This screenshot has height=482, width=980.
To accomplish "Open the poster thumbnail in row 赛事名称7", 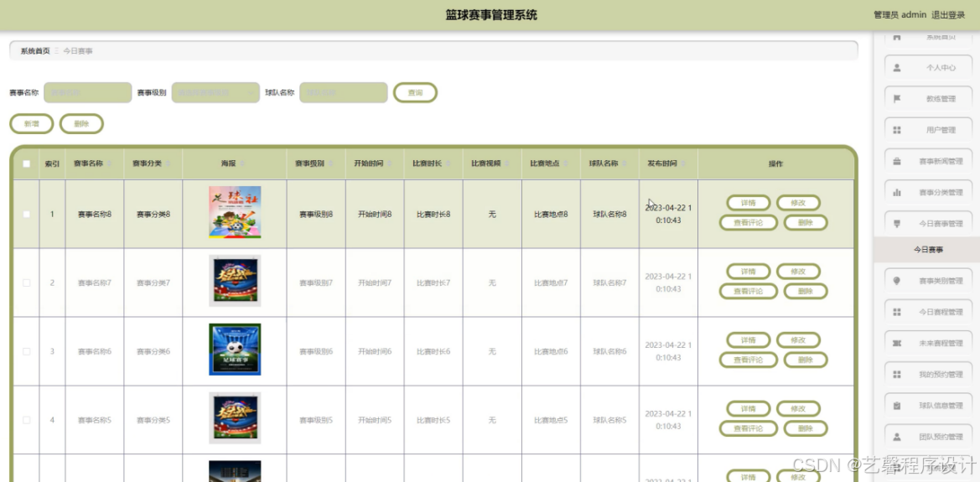I will 235,282.
